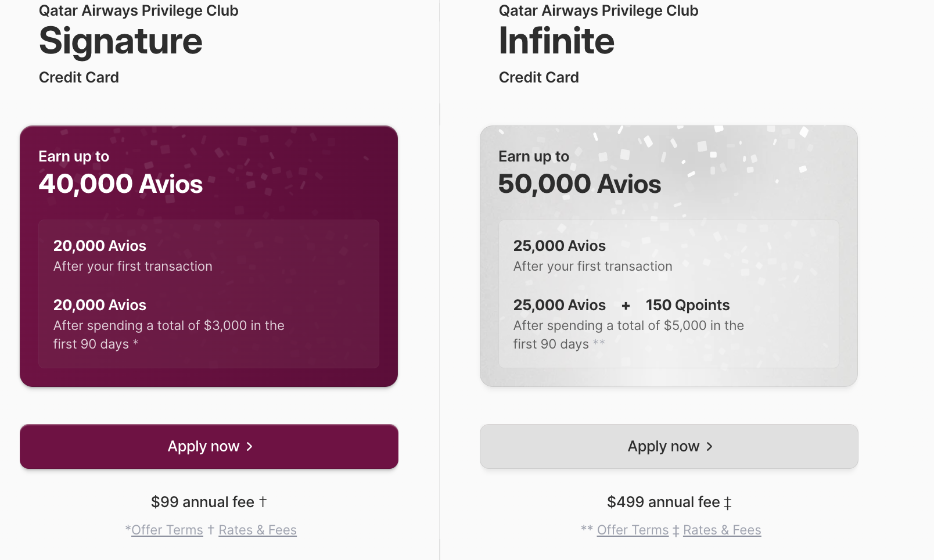The height and width of the screenshot is (560, 934).
Task: Click the dagger symbol next to $99 annual fee
Action: pos(263,501)
